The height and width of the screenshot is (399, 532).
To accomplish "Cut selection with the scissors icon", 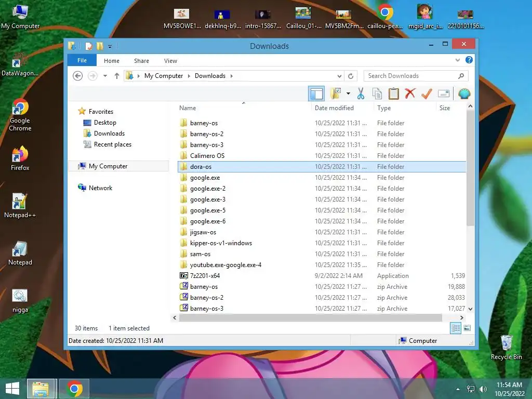I will pyautogui.click(x=361, y=94).
